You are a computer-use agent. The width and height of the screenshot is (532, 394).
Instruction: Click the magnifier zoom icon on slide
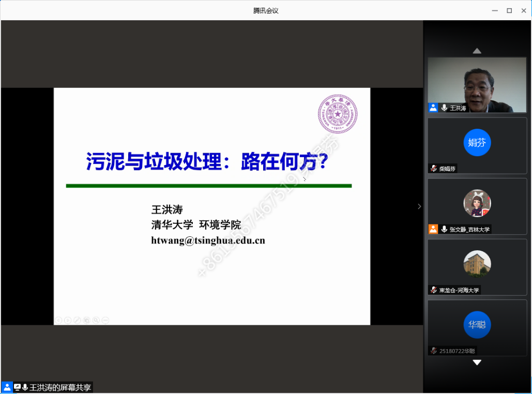point(96,321)
